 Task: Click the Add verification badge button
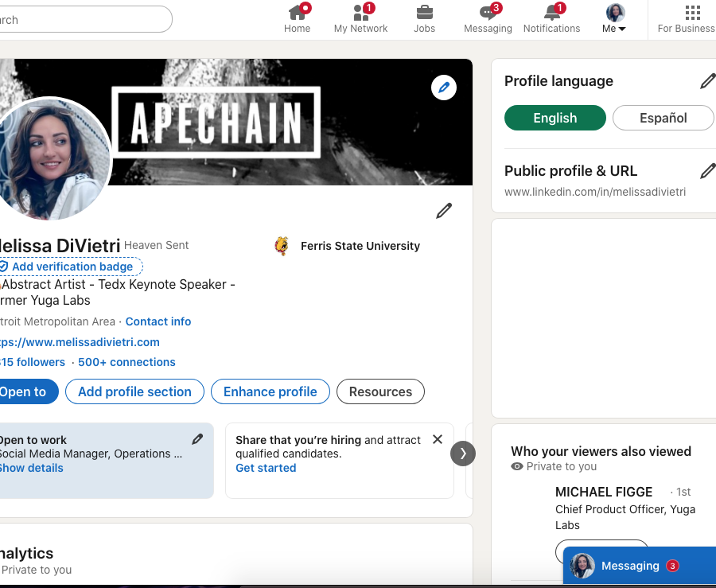pyautogui.click(x=72, y=267)
